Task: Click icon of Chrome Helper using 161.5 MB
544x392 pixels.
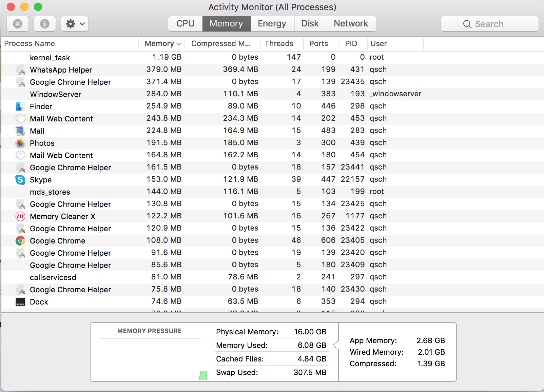Action: 21,168
